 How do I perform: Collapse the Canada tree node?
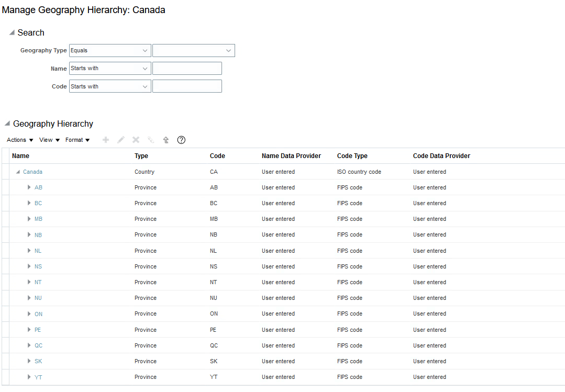pyautogui.click(x=18, y=172)
